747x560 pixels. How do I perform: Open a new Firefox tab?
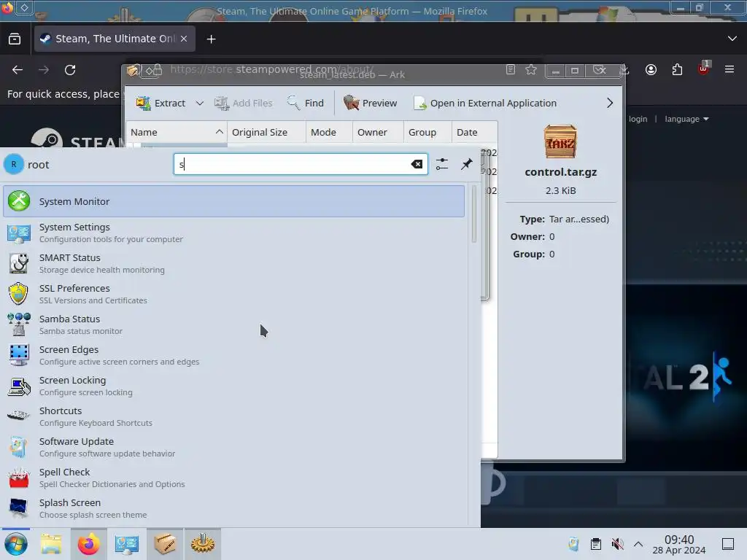pos(211,39)
